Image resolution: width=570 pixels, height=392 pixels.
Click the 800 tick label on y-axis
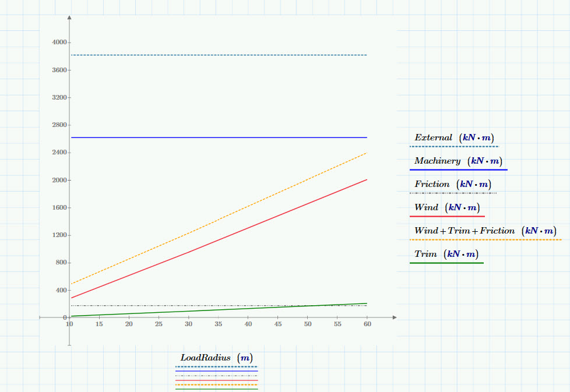(x=61, y=263)
